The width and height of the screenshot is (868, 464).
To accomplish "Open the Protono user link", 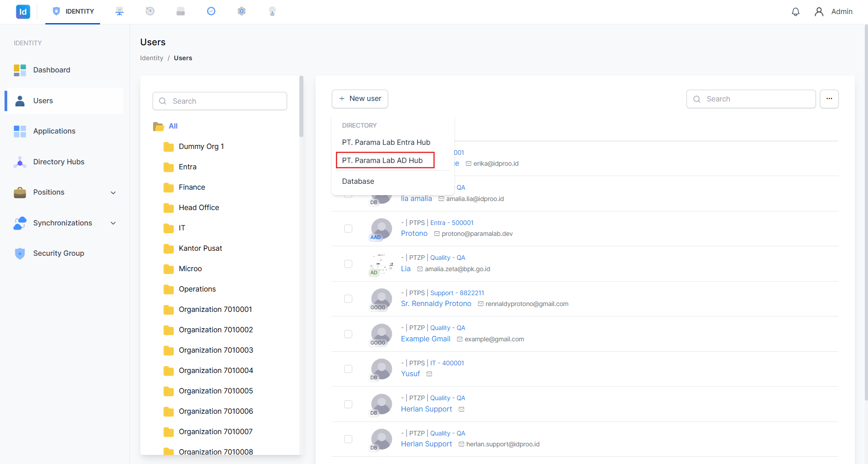I will click(414, 234).
